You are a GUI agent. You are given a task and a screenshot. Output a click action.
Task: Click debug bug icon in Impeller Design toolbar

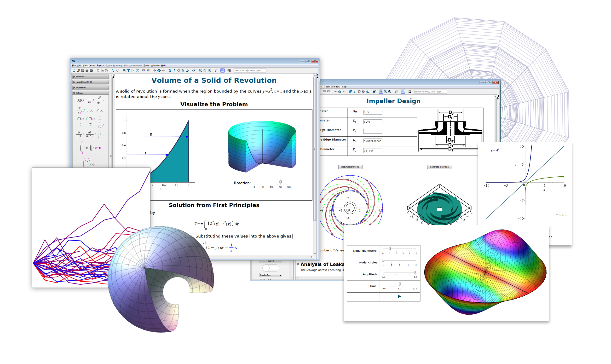click(363, 92)
